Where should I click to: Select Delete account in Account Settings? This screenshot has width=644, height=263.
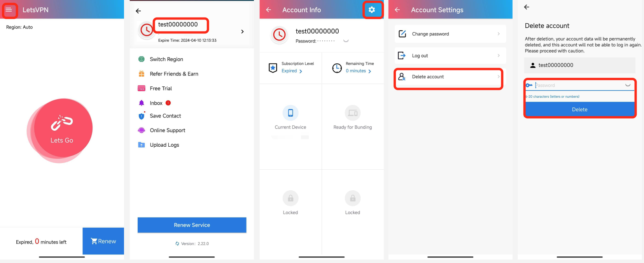pos(448,77)
